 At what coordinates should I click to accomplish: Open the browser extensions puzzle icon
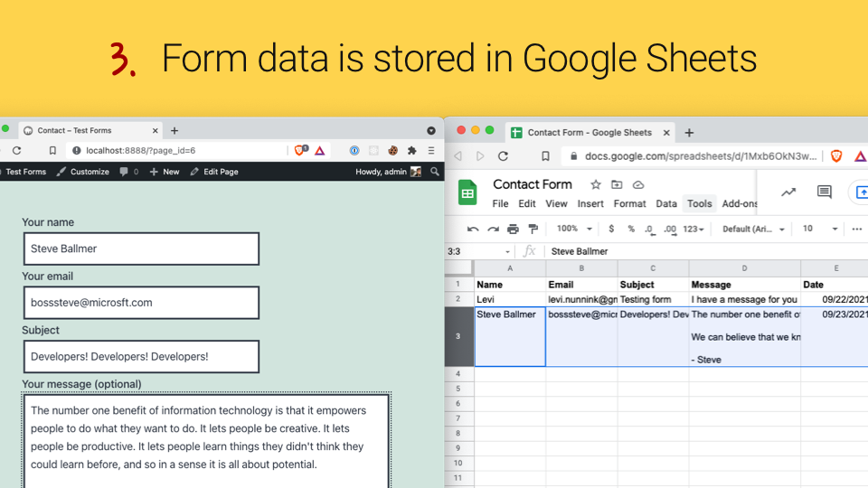tap(412, 151)
